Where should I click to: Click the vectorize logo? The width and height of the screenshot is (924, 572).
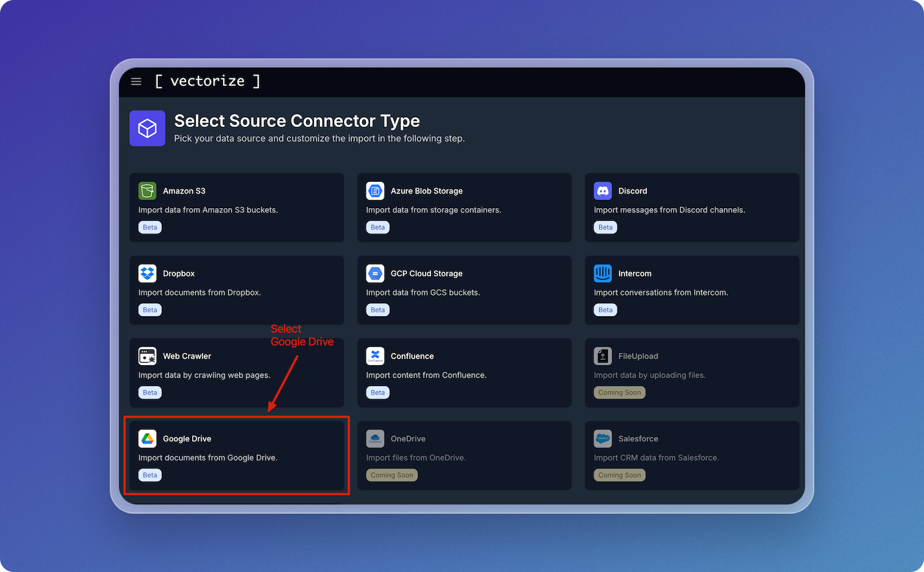pos(208,81)
